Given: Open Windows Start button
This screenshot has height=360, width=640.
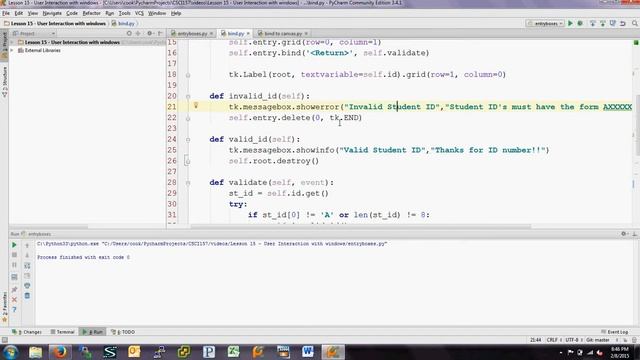Looking at the screenshot, I should click(x=10, y=352).
